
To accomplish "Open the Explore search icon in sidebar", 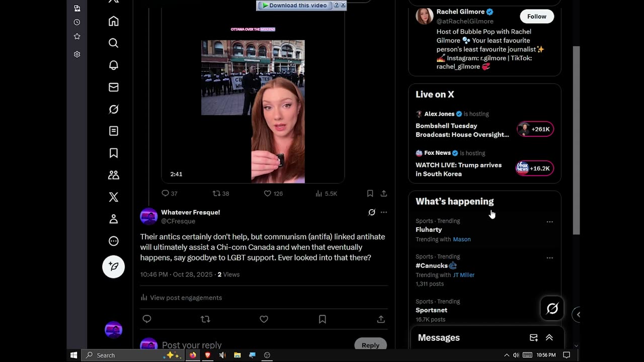I will 114,43.
